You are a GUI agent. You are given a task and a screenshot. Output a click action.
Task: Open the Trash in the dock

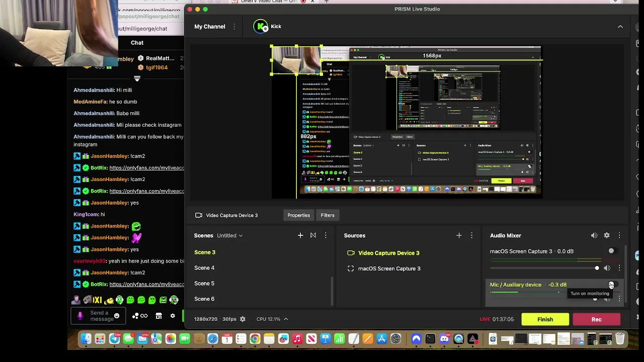click(x=620, y=339)
